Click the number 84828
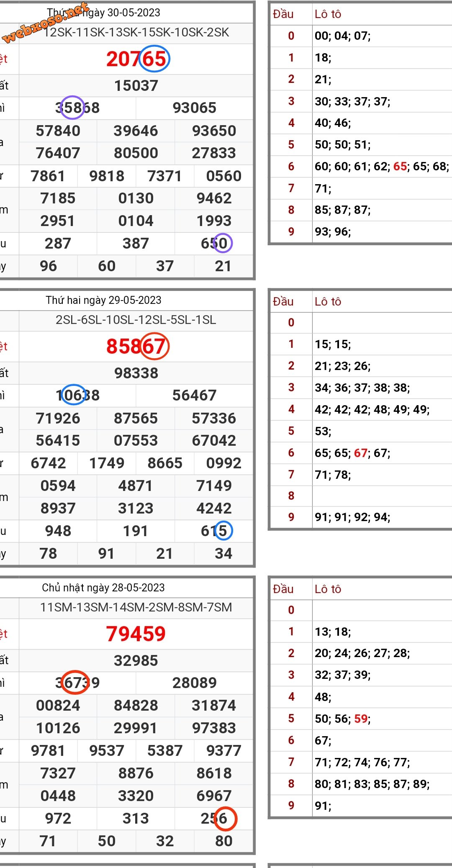Viewport: 452px width, 868px height. 136,706
